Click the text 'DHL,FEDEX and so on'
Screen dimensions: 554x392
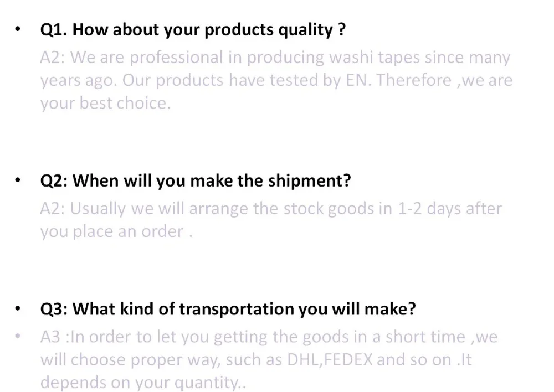[x=369, y=360]
